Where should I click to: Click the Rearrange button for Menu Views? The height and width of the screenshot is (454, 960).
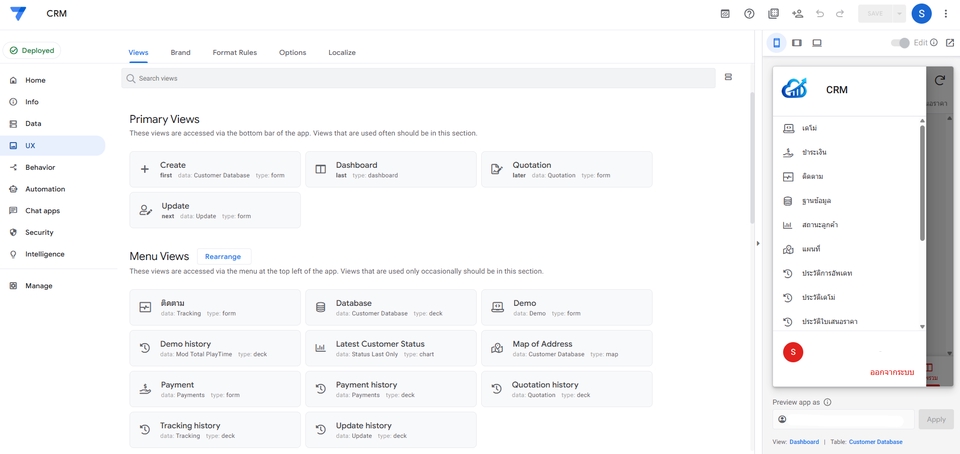click(x=223, y=257)
